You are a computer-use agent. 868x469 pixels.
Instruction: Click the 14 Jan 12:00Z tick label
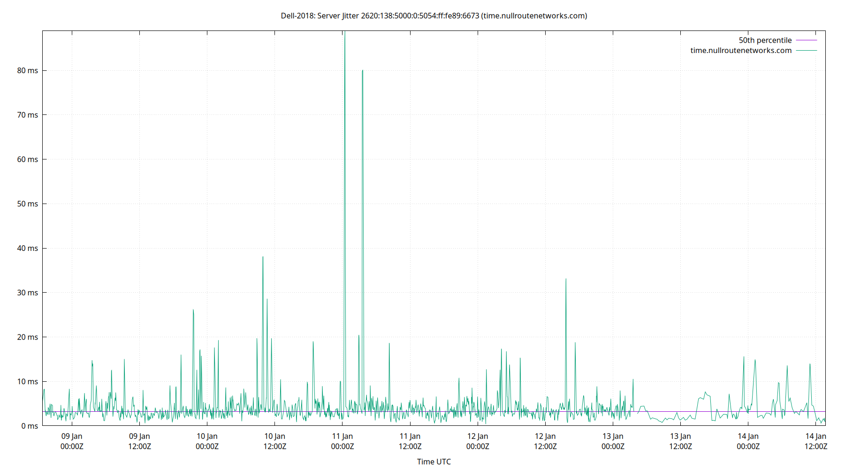pos(816,441)
